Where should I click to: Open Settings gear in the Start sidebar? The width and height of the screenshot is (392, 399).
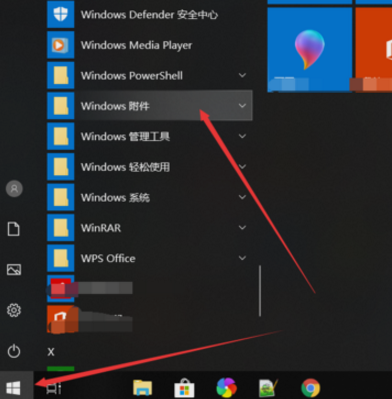coord(14,310)
